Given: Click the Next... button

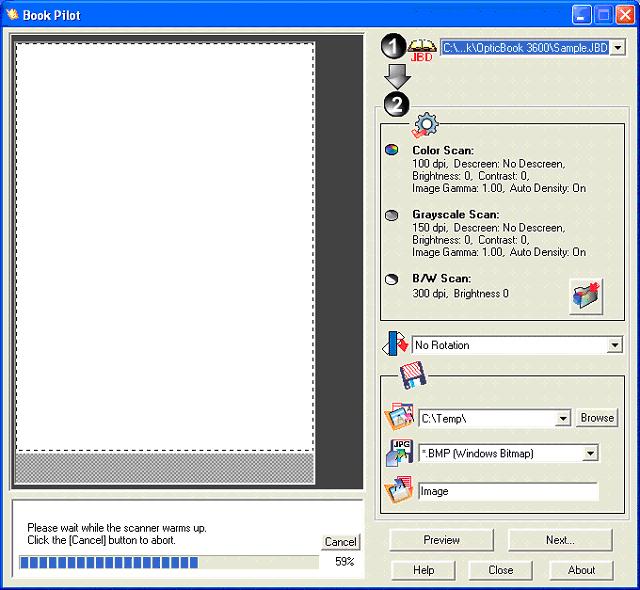Looking at the screenshot, I should (560, 540).
